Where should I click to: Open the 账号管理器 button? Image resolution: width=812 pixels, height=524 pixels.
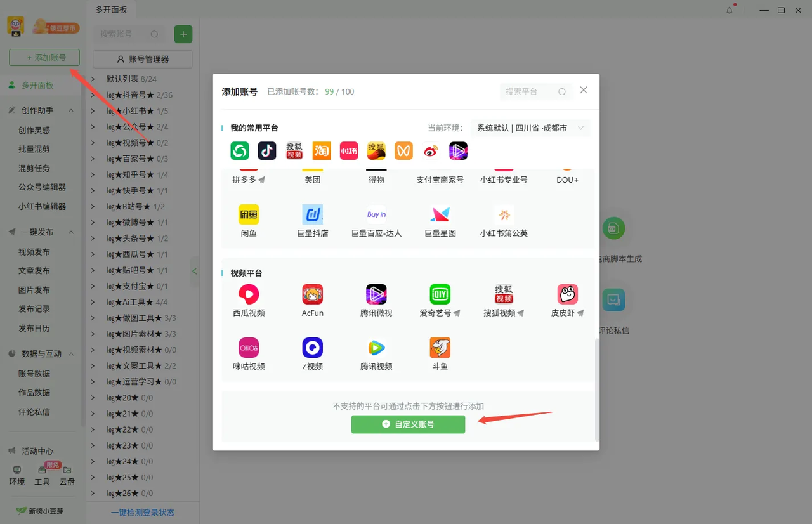143,59
